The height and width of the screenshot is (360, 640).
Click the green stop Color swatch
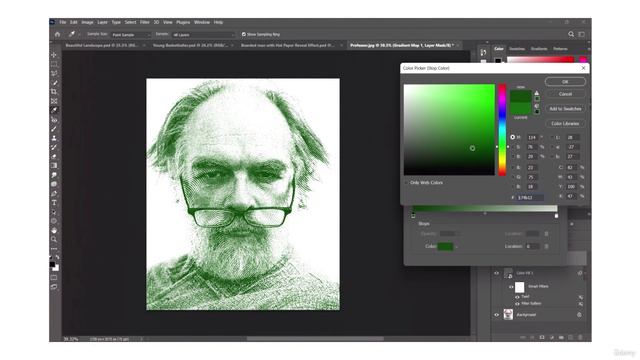tap(445, 246)
